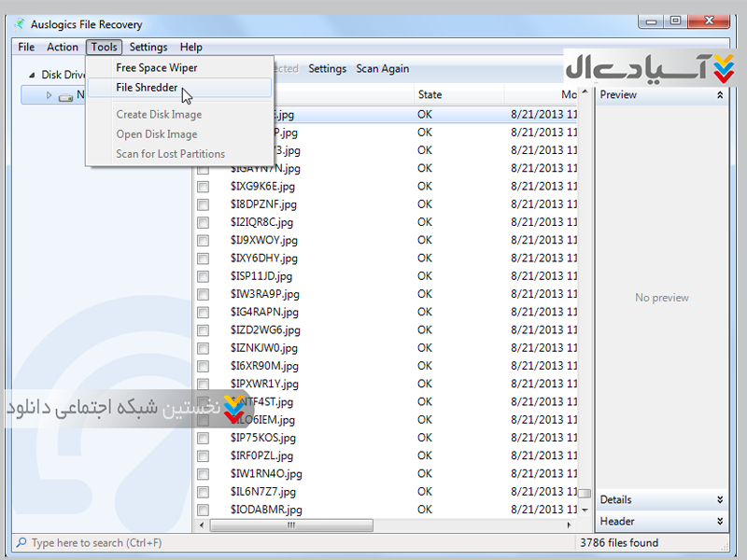Viewport: 747px width, 560px height.
Task: Click the drive icon in the disk tree
Action: click(65, 95)
